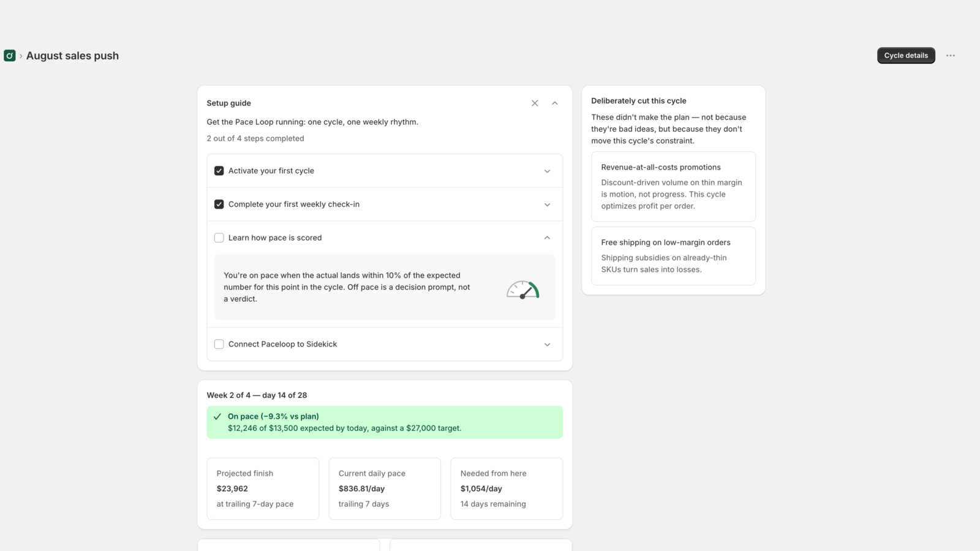980x551 pixels.
Task: Click the $1,054/day value
Action: (x=481, y=489)
